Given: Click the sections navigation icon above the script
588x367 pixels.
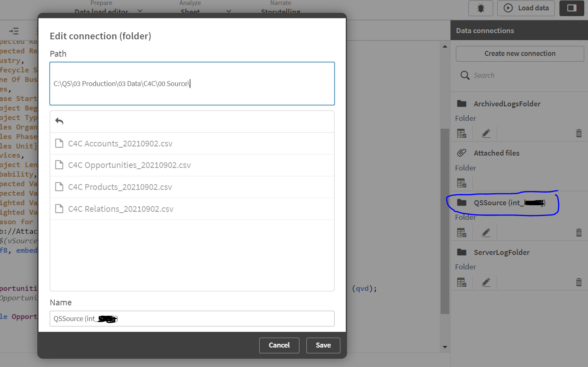Looking at the screenshot, I should pos(14,31).
